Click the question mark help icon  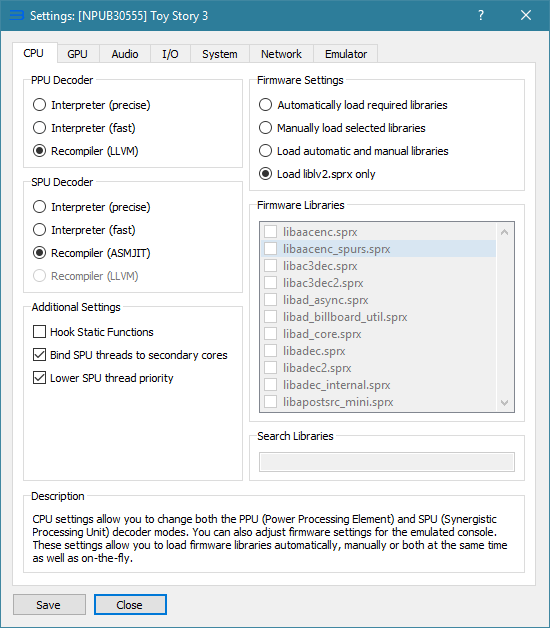coord(481,15)
